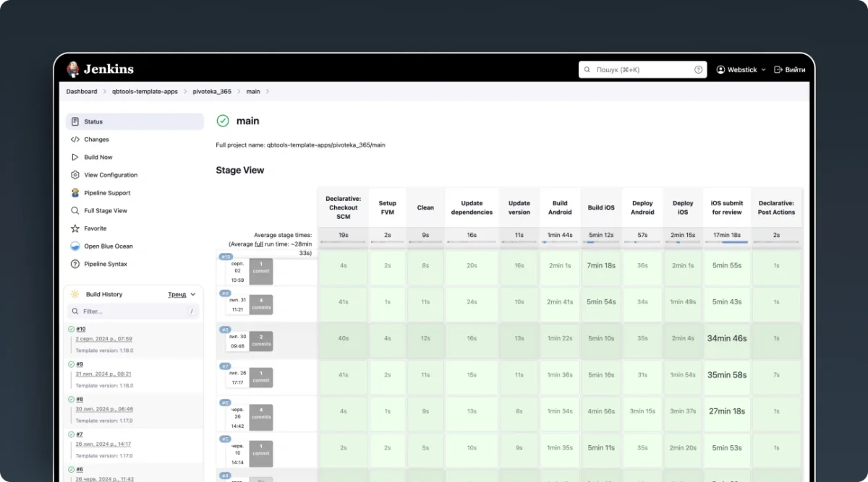868x482 pixels.
Task: Click the Jenkins butler logo
Action: point(73,69)
